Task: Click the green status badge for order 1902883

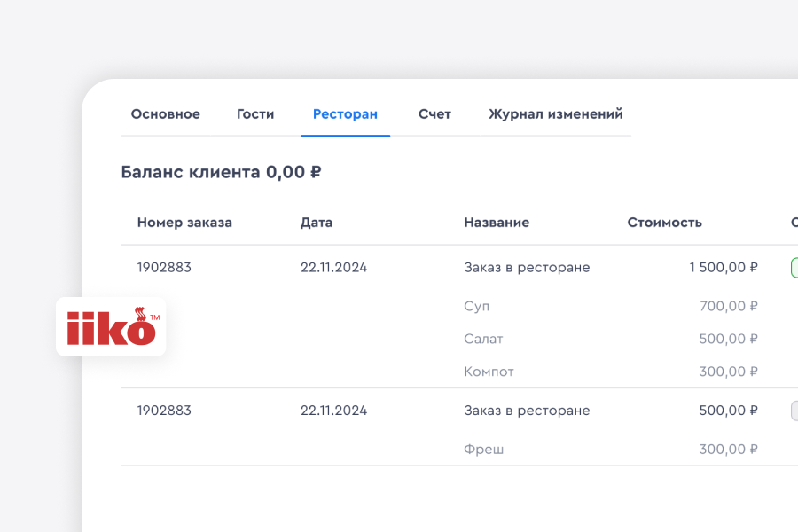Action: pyautogui.click(x=794, y=266)
